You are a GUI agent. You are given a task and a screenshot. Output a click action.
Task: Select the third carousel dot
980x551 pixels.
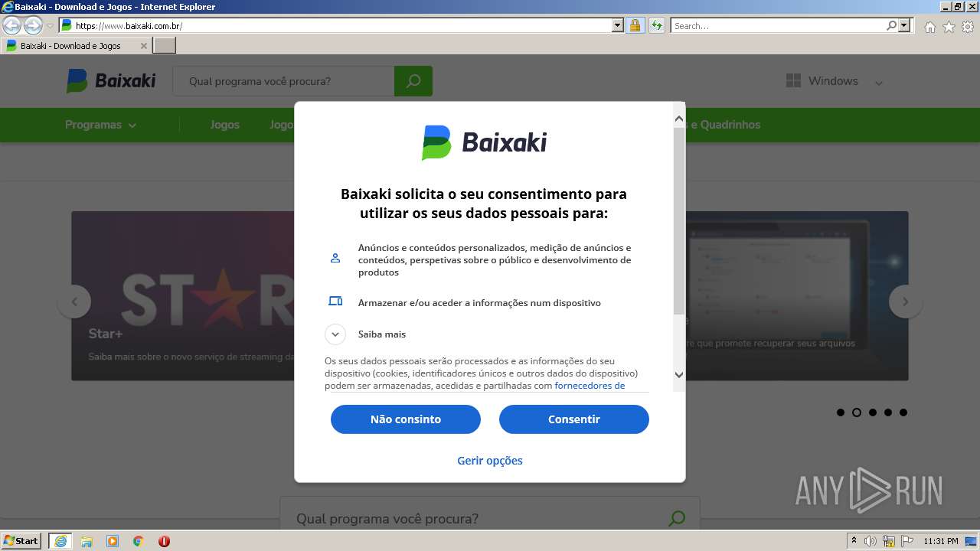coord(872,412)
